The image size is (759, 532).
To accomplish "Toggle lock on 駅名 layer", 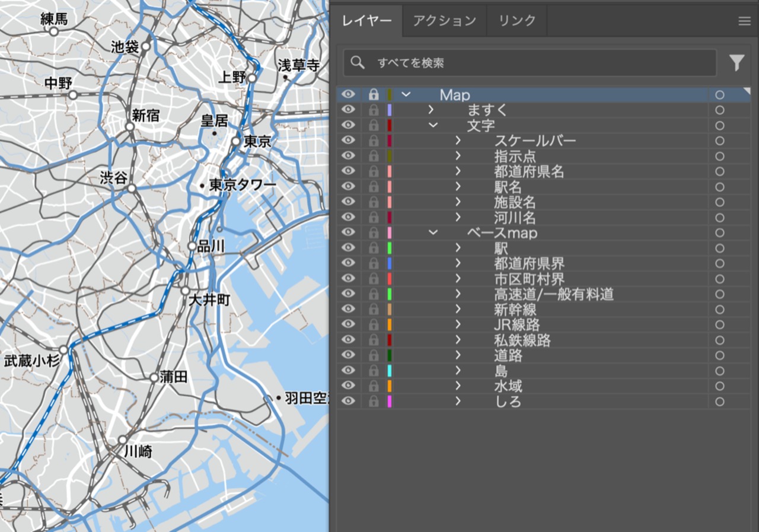I will (374, 187).
